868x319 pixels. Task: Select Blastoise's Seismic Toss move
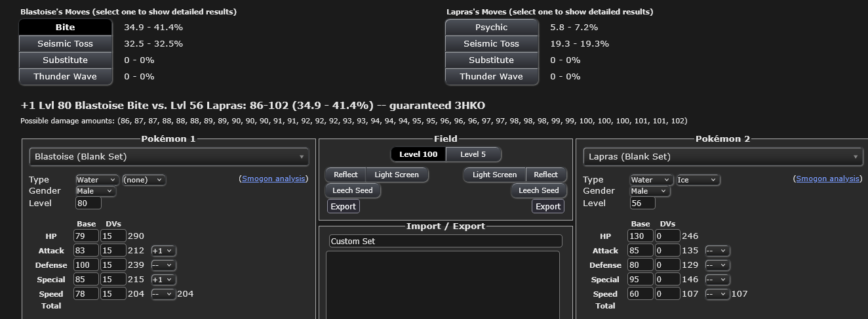pyautogui.click(x=66, y=43)
